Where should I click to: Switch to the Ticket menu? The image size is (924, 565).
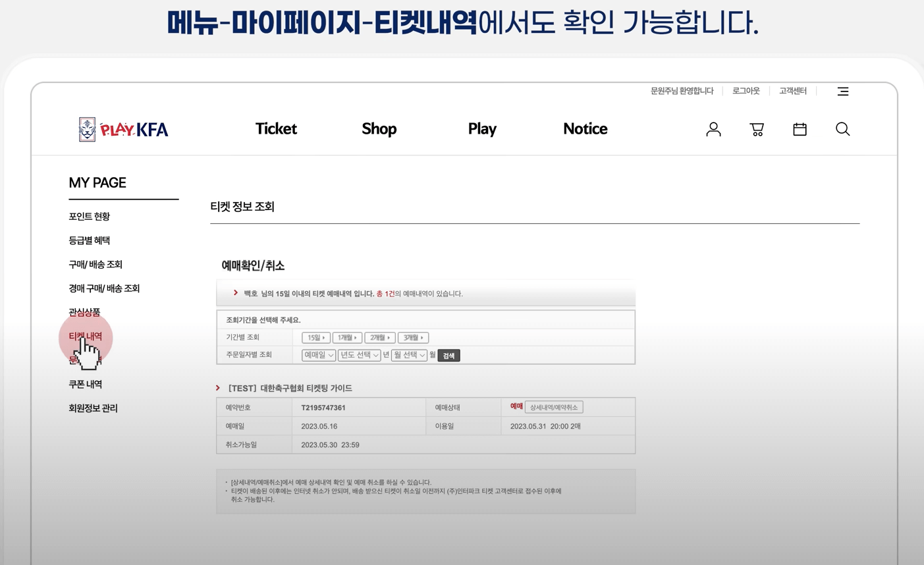(276, 129)
